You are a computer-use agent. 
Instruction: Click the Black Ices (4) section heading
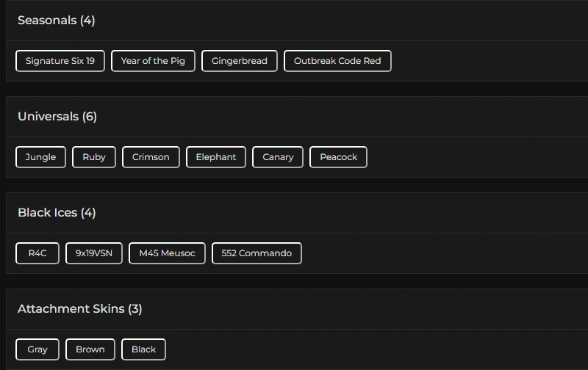click(57, 213)
